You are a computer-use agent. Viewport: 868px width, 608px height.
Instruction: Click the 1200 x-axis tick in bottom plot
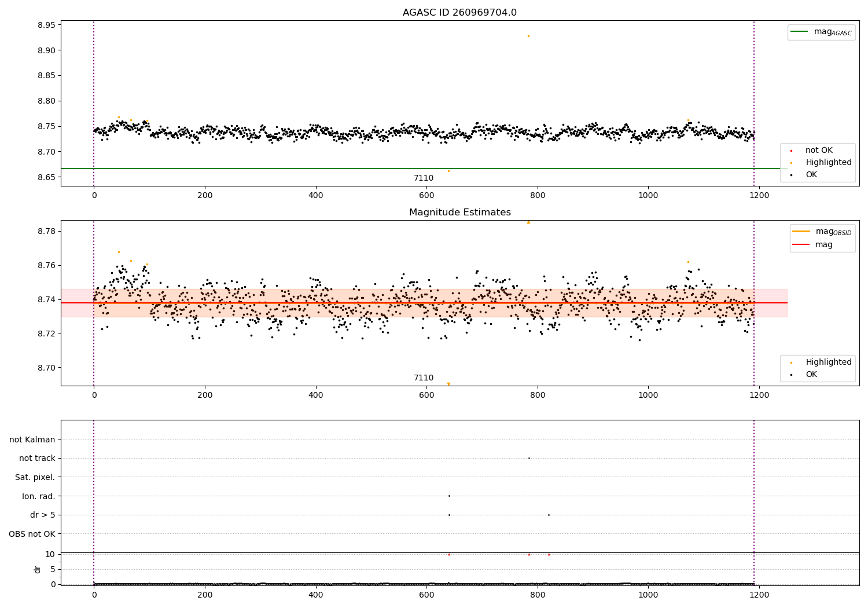[759, 595]
